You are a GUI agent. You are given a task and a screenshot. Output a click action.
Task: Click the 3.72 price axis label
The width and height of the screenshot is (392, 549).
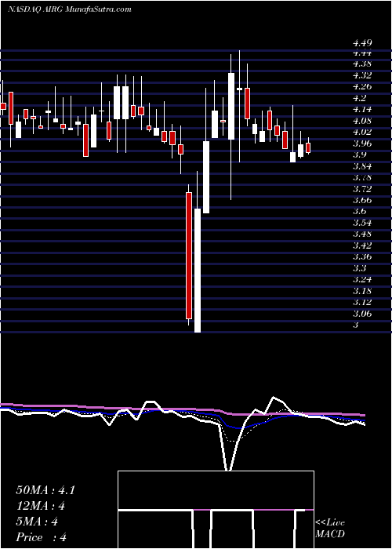(x=362, y=189)
